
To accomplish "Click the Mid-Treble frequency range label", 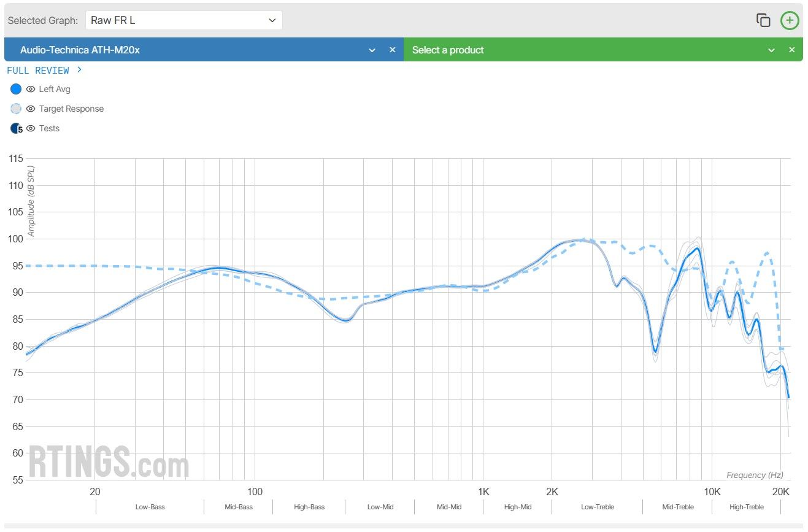I will [678, 507].
